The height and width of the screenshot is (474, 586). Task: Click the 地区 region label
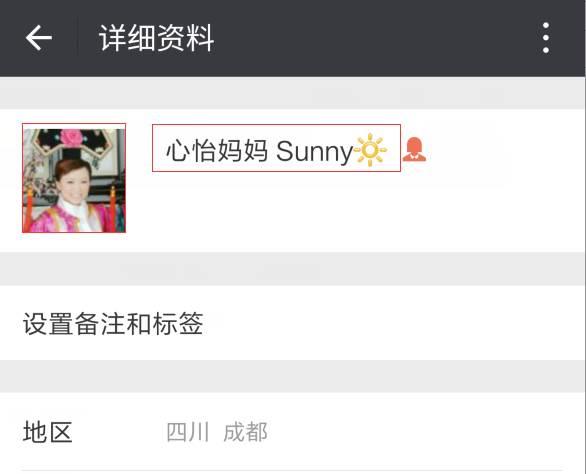(47, 432)
